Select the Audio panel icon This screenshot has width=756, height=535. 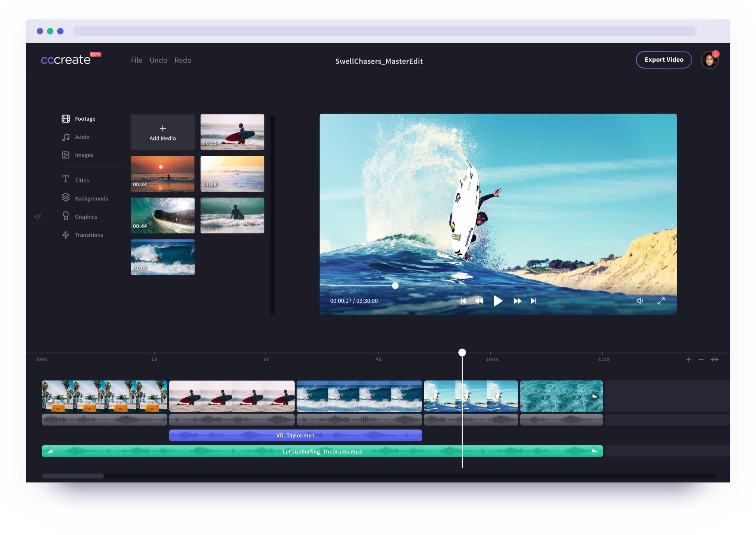pos(65,137)
